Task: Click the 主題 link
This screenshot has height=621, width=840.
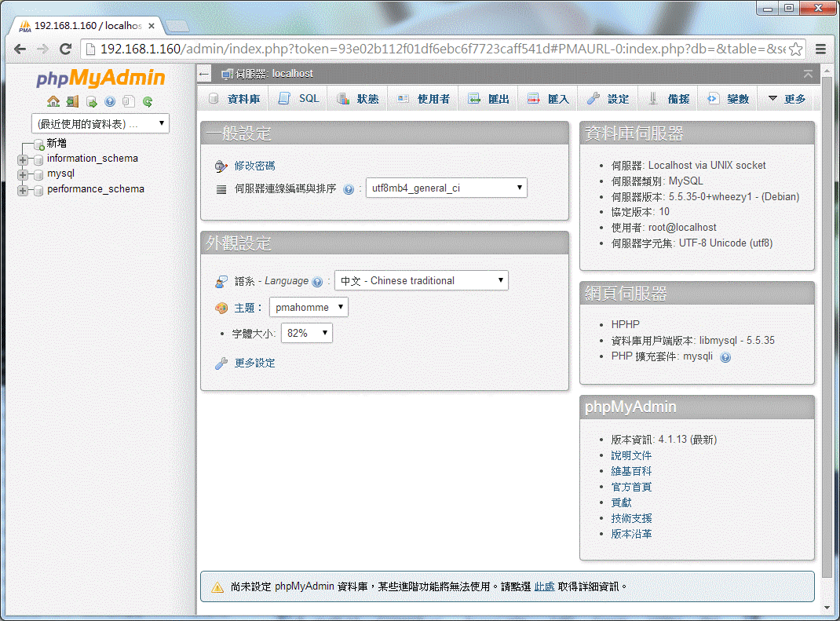Action: (244, 308)
